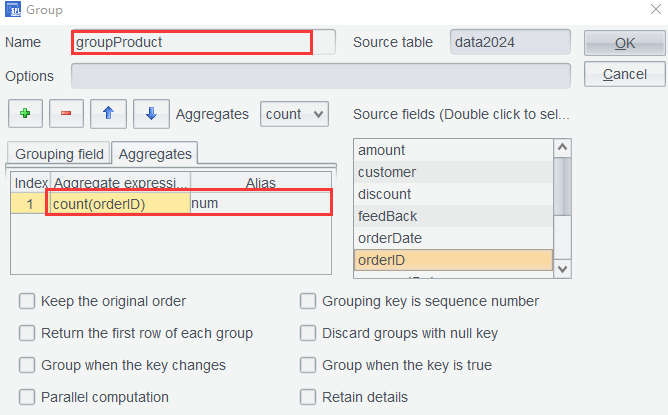
Task: Click the red minus delete-row icon
Action: [x=66, y=114]
